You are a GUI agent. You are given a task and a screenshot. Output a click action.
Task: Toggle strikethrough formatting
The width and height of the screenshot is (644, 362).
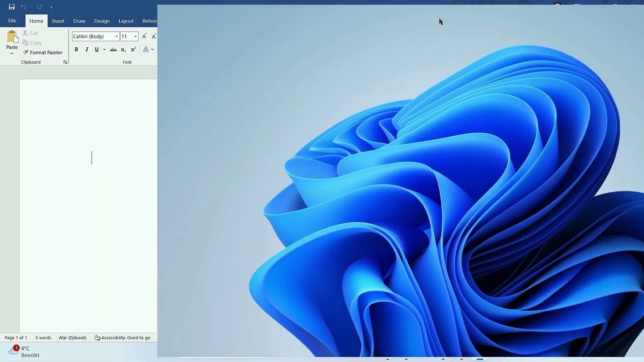pyautogui.click(x=113, y=49)
